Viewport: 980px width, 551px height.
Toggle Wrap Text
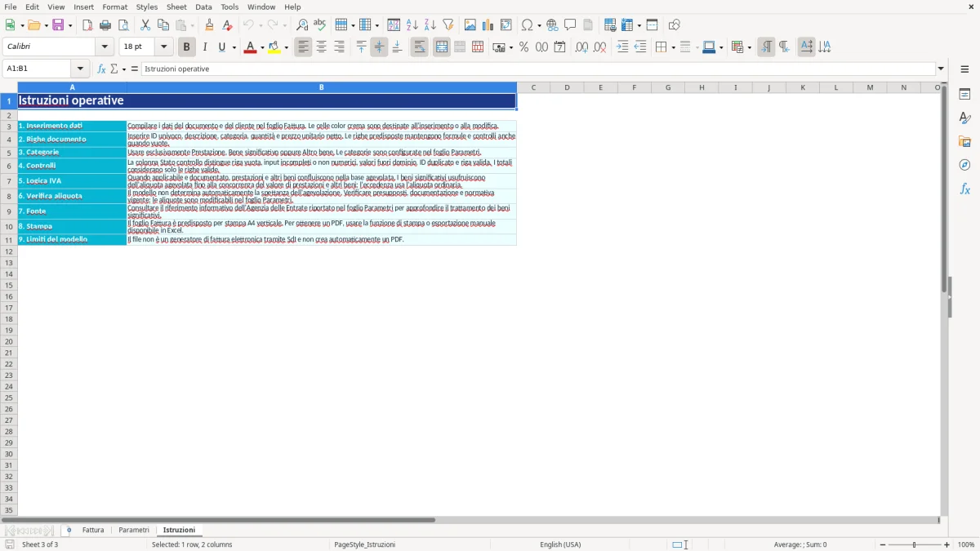tap(420, 47)
